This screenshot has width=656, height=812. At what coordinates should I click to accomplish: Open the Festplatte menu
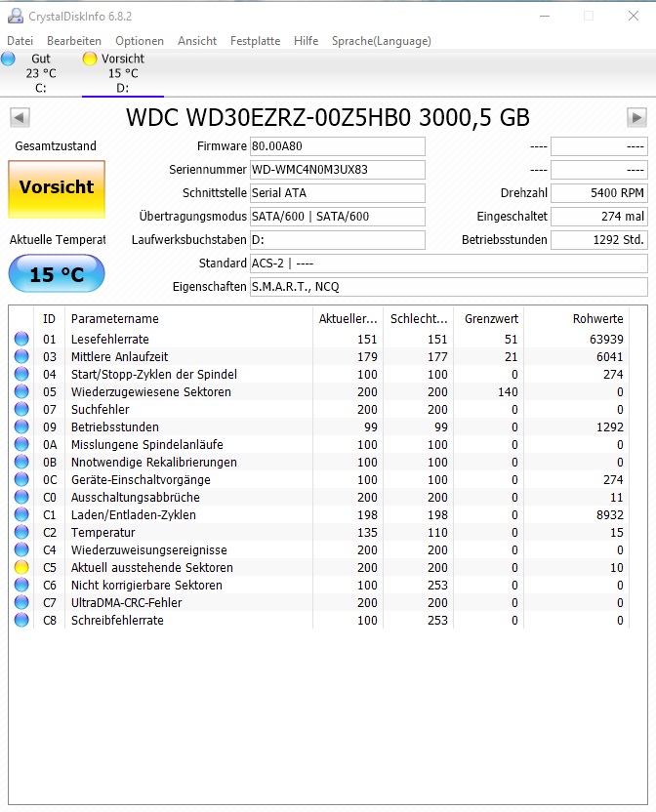255,41
